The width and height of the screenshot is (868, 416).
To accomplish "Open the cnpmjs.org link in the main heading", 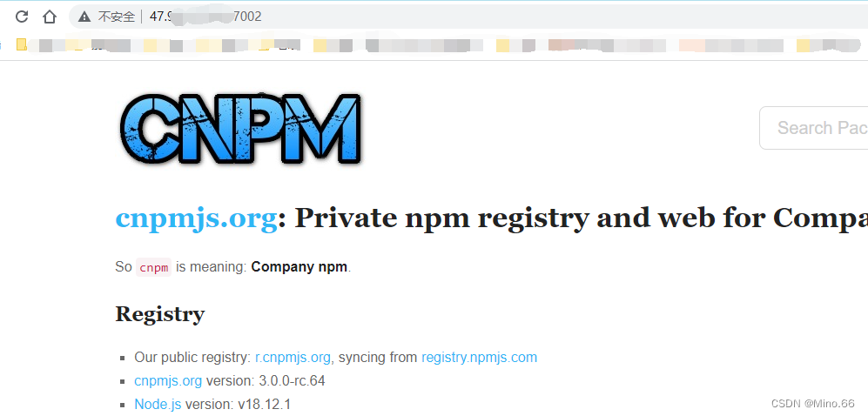I will (x=196, y=218).
